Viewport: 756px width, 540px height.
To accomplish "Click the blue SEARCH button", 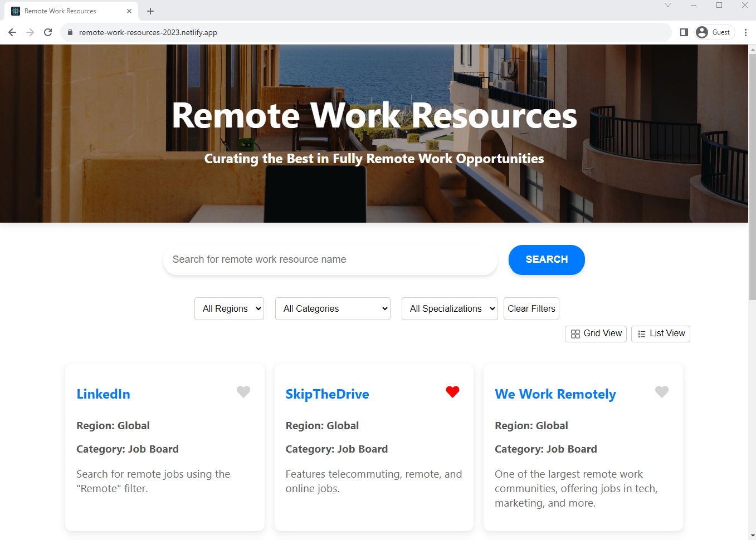I will pyautogui.click(x=547, y=259).
